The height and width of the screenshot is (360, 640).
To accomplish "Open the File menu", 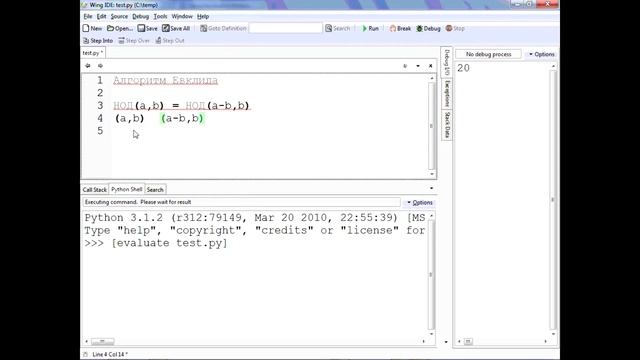I will pyautogui.click(x=88, y=16).
